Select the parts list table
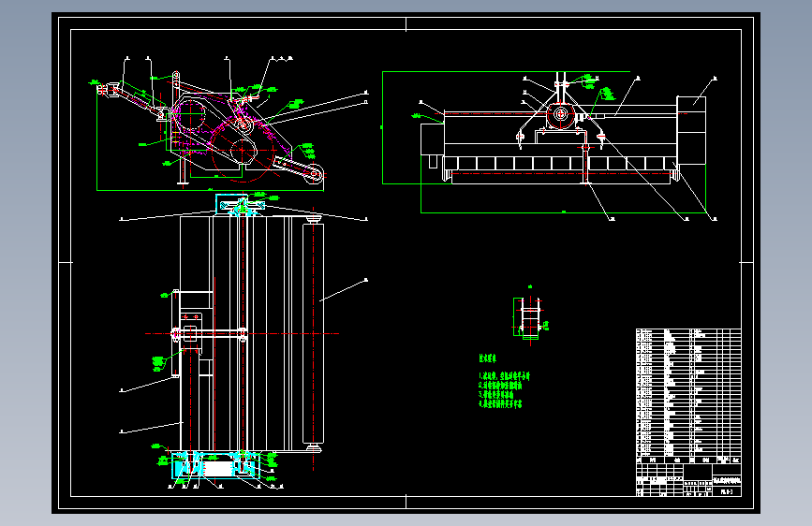The height and width of the screenshot is (526, 812). (688, 396)
